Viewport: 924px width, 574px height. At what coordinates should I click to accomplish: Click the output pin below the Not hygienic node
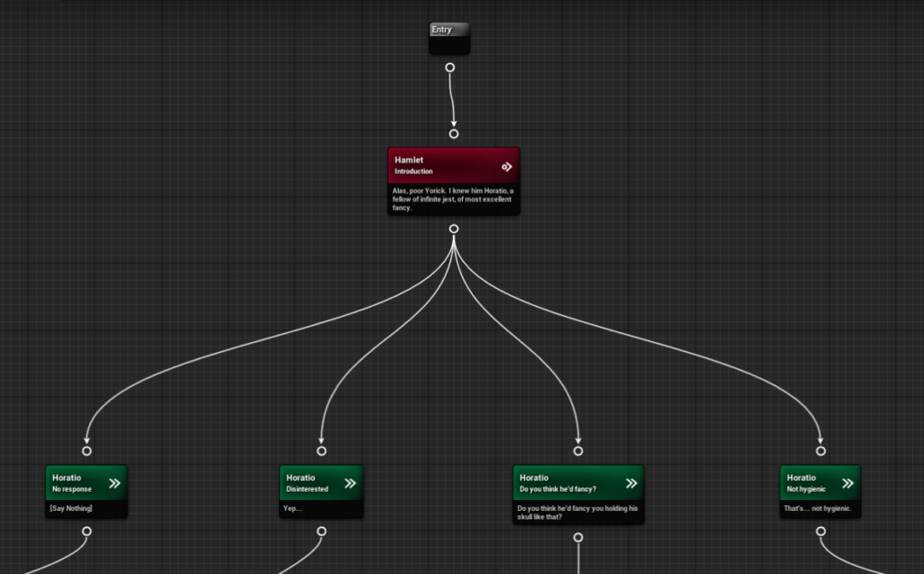(x=820, y=532)
